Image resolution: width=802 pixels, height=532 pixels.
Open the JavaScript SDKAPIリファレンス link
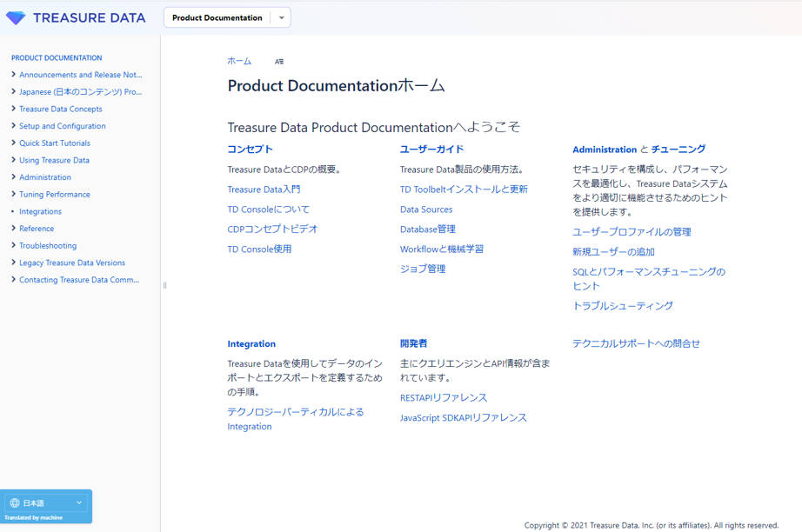pyautogui.click(x=464, y=417)
